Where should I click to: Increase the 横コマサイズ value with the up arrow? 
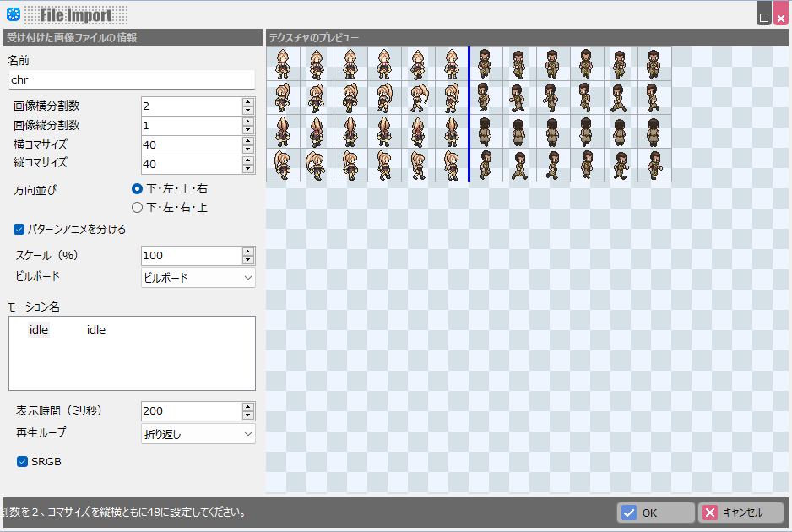pyautogui.click(x=247, y=141)
